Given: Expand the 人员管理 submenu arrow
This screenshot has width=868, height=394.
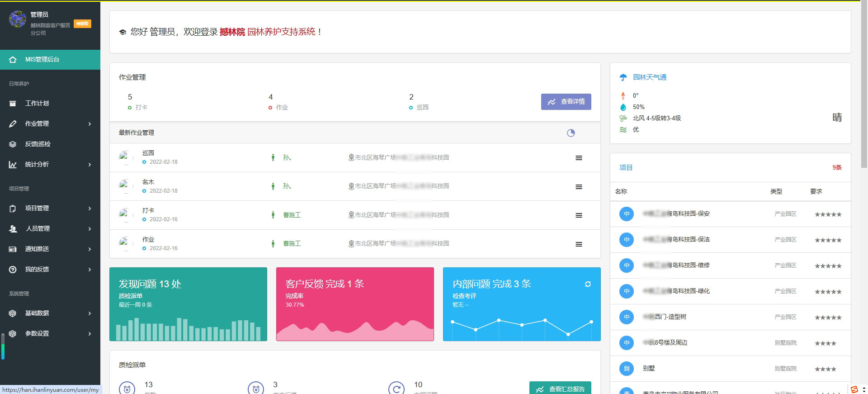Looking at the screenshot, I should tap(90, 229).
